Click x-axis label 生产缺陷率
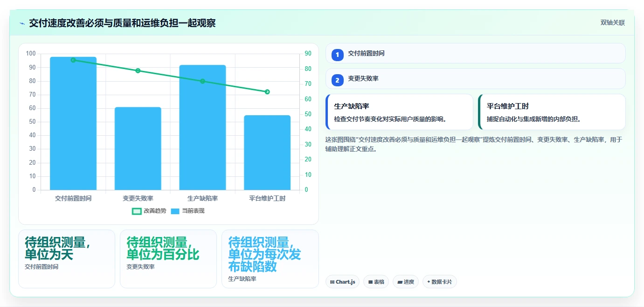The height and width of the screenshot is (307, 644). click(202, 198)
